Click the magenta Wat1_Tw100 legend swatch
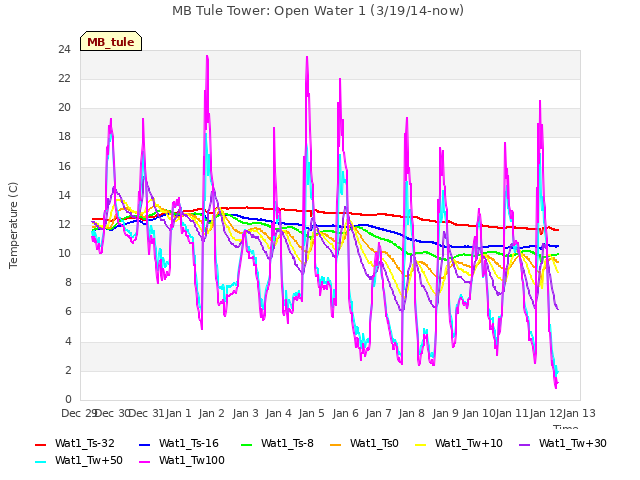The height and width of the screenshot is (480, 640). pos(145,462)
